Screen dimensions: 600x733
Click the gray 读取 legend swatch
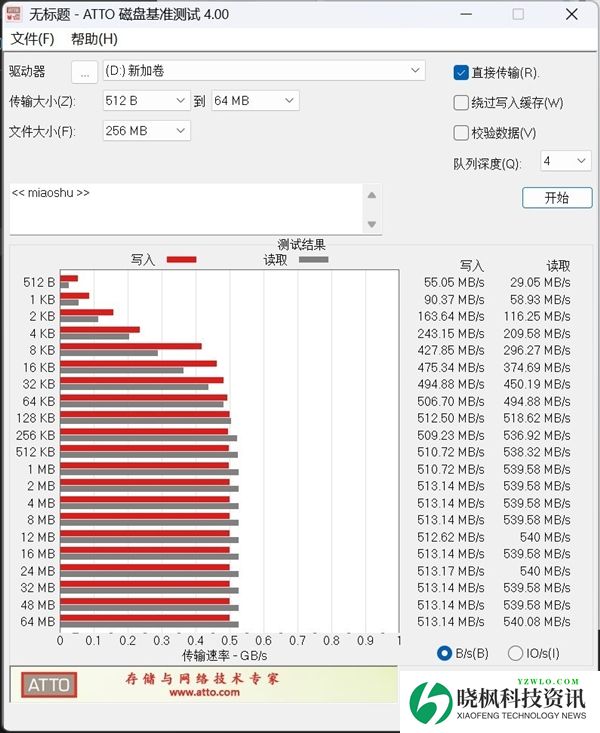[x=313, y=259]
